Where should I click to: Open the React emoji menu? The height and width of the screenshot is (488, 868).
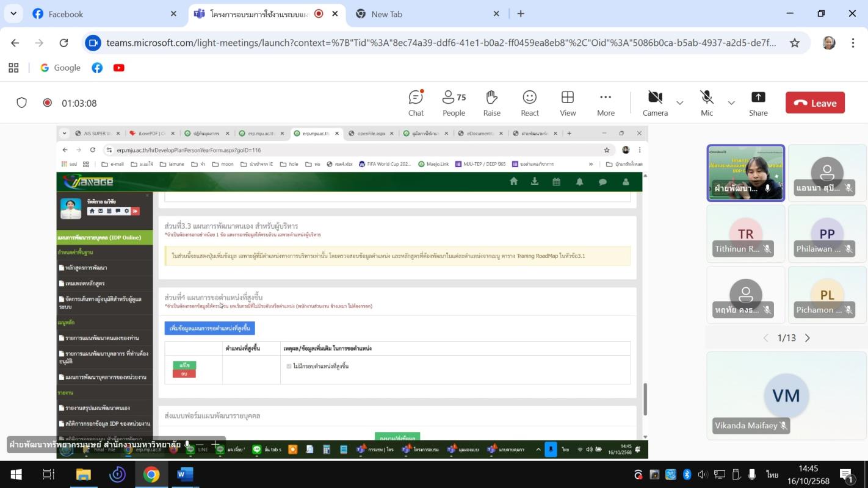[x=529, y=103]
